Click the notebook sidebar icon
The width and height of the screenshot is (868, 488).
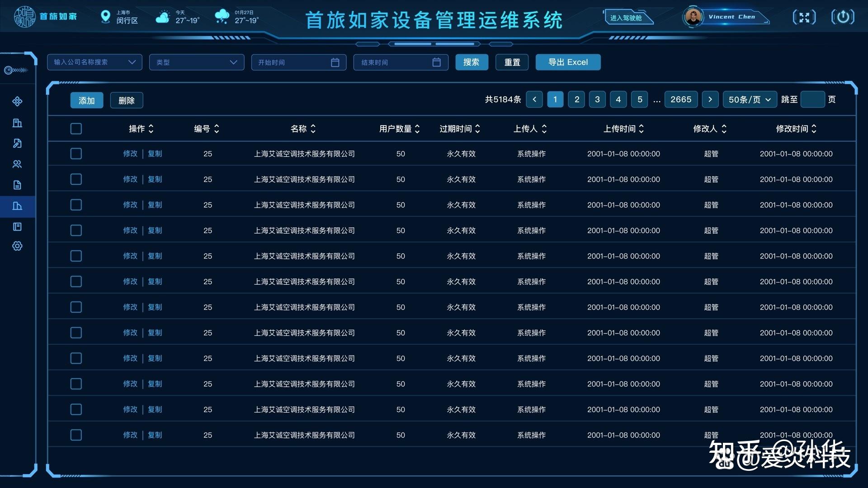tap(17, 226)
